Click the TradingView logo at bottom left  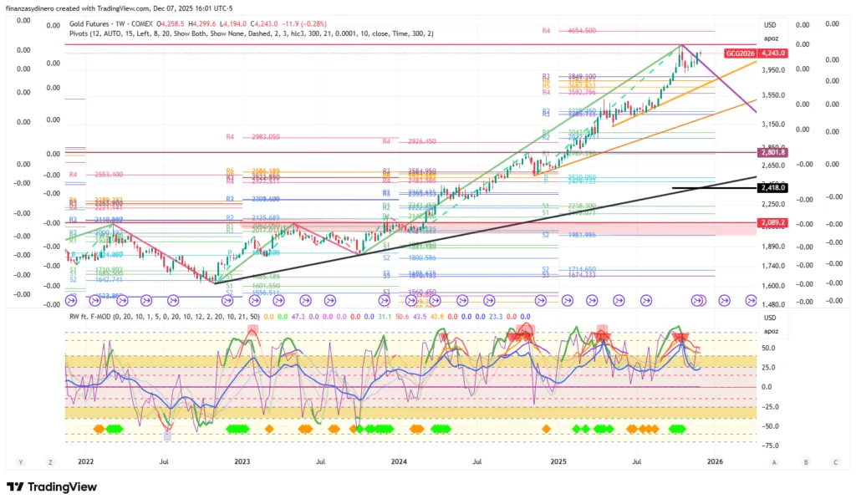tap(52, 487)
